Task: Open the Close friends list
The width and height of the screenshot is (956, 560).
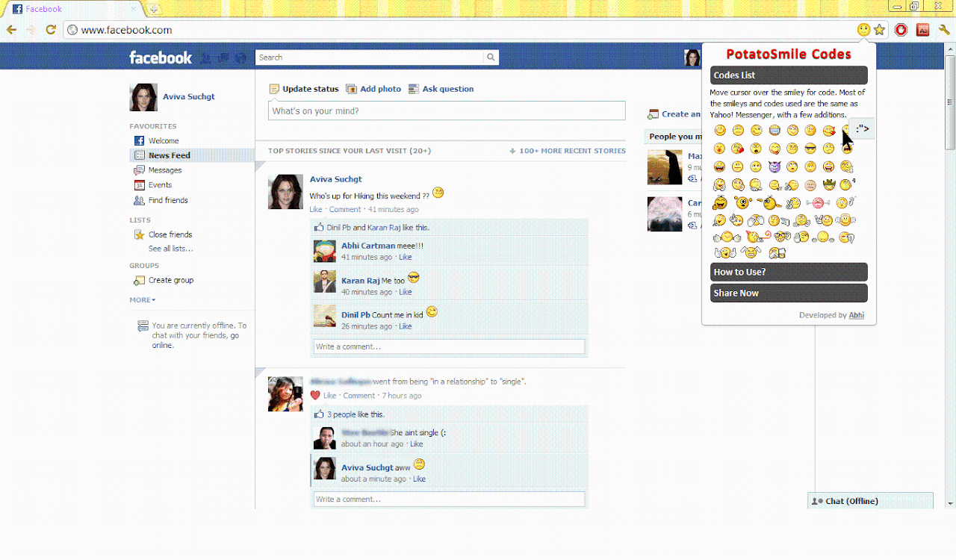Action: (163, 234)
